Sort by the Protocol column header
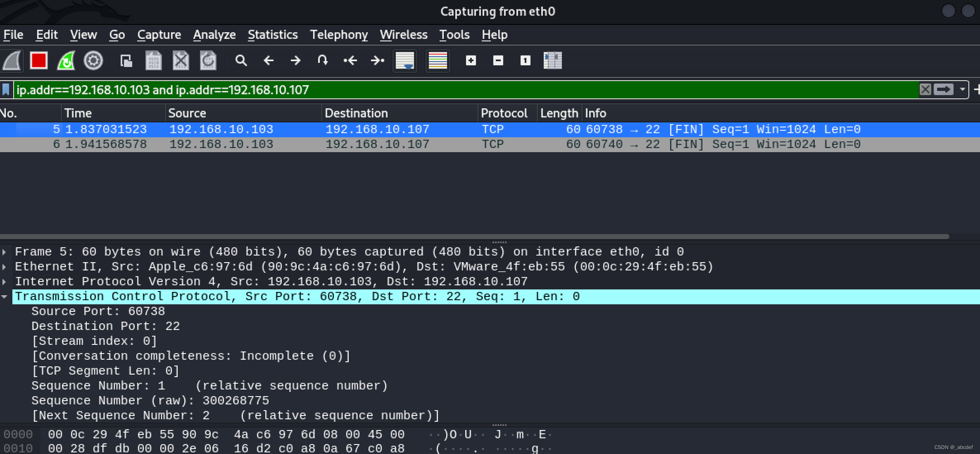Screen dimensions: 980x454 508,113
